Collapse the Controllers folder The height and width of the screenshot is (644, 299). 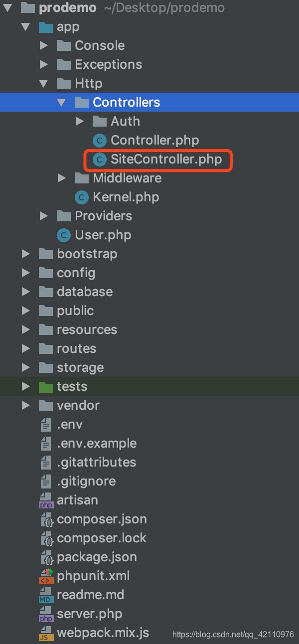point(61,102)
